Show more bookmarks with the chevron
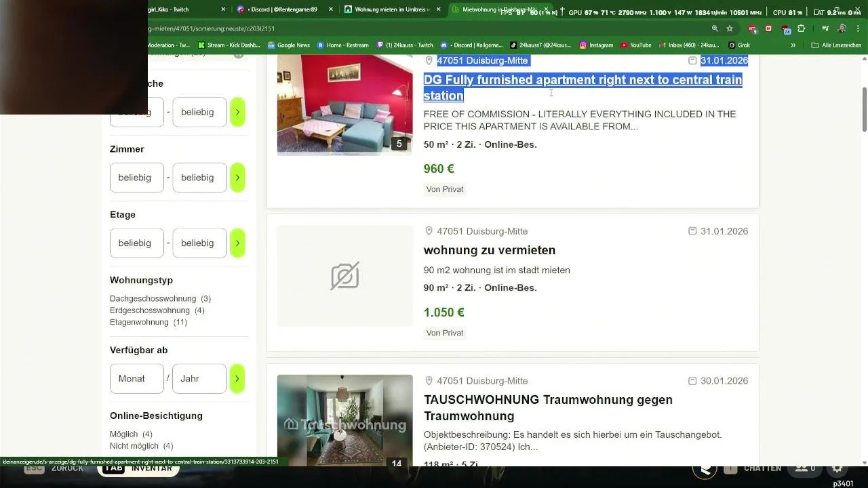Screen dimensions: 868x488 point(793,45)
